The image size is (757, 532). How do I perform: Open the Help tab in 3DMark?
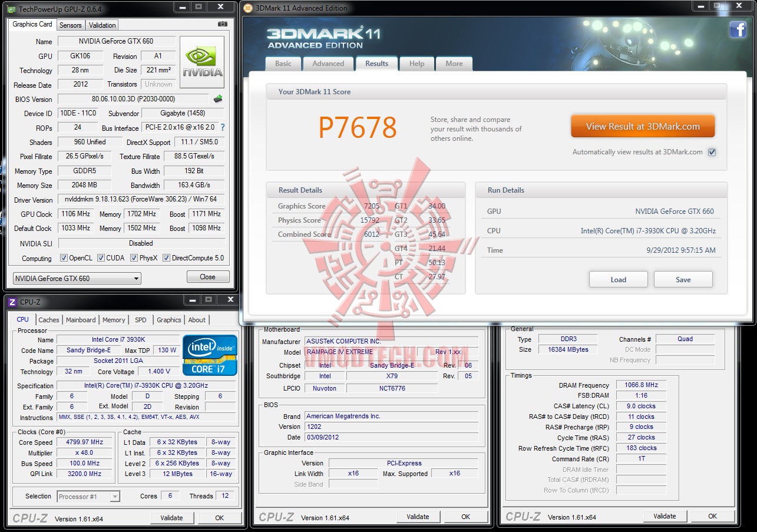coord(416,64)
